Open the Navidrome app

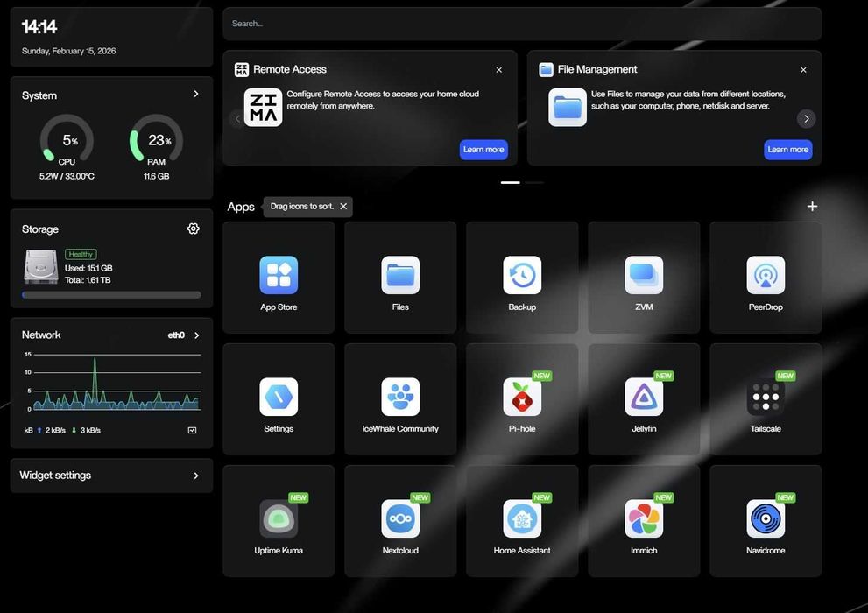[x=766, y=518]
